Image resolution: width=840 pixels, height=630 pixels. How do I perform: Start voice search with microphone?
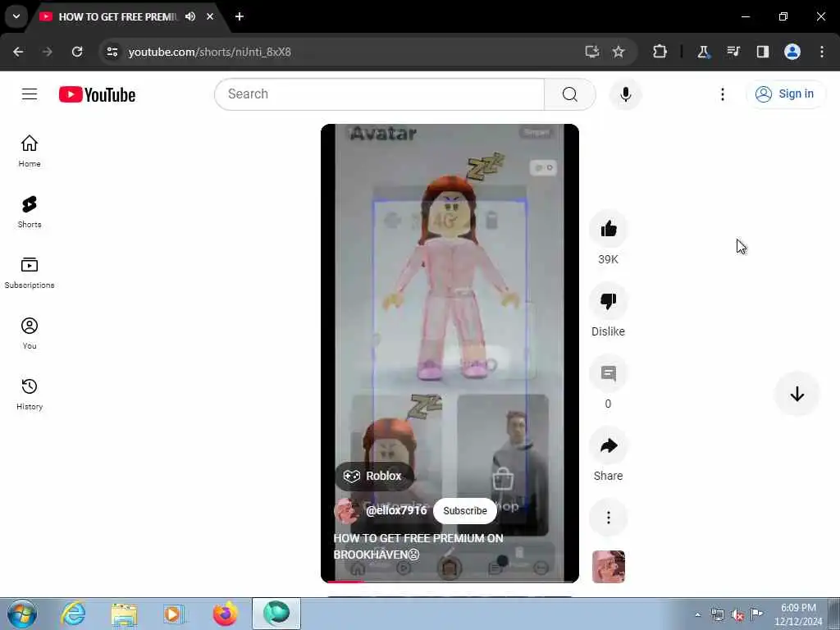point(625,94)
